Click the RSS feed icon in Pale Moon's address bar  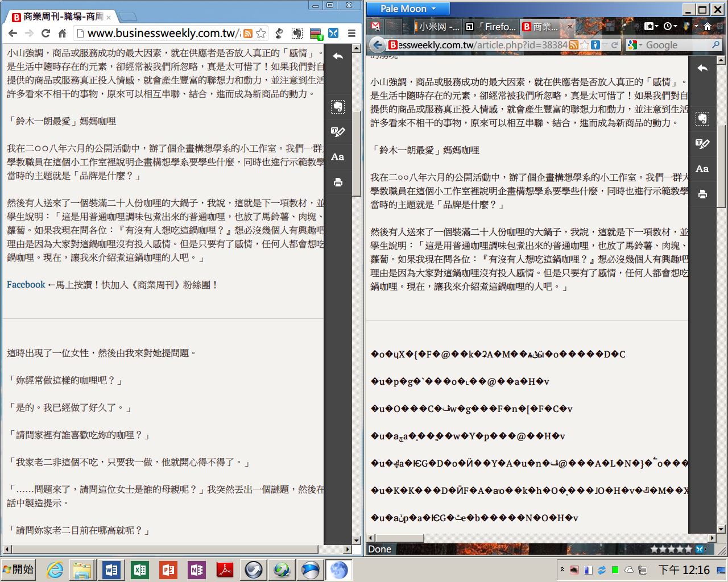(x=574, y=45)
